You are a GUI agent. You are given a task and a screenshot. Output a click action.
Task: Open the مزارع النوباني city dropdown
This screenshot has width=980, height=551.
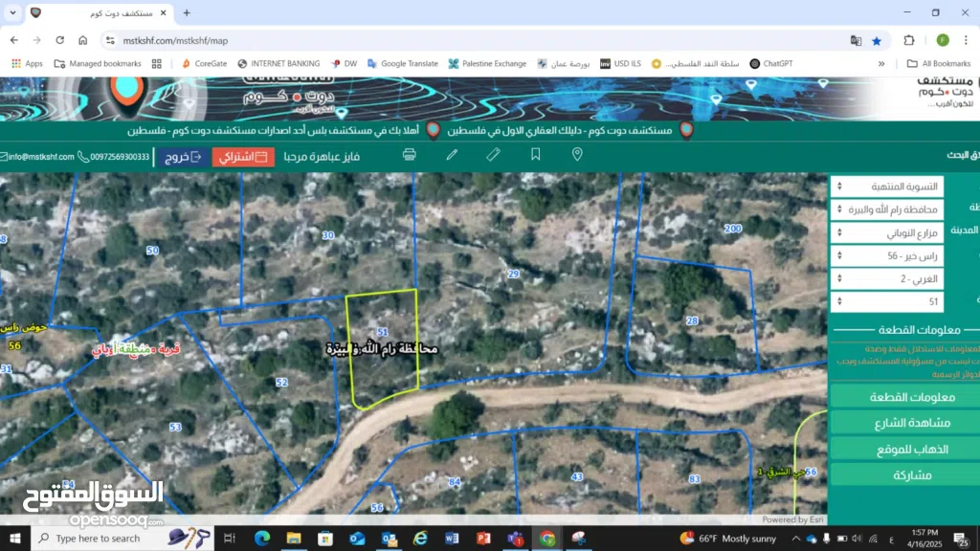click(x=886, y=232)
